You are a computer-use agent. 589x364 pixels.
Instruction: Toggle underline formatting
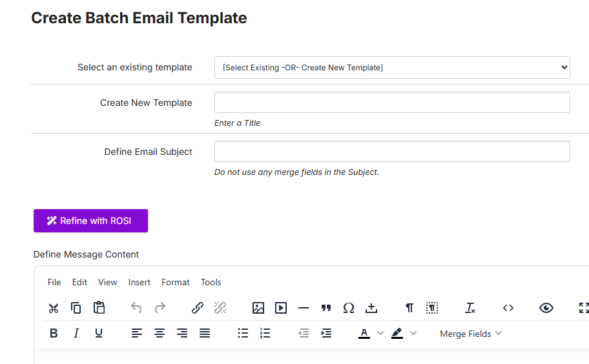[99, 333]
